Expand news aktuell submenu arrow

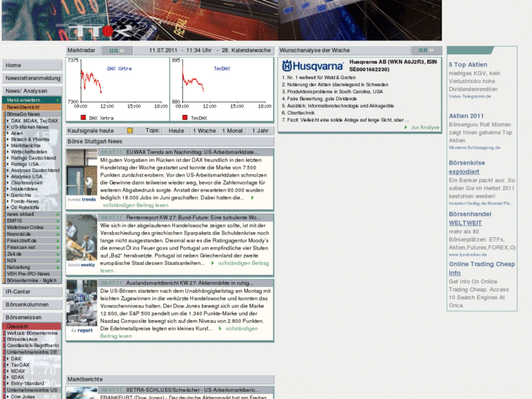tap(58, 215)
